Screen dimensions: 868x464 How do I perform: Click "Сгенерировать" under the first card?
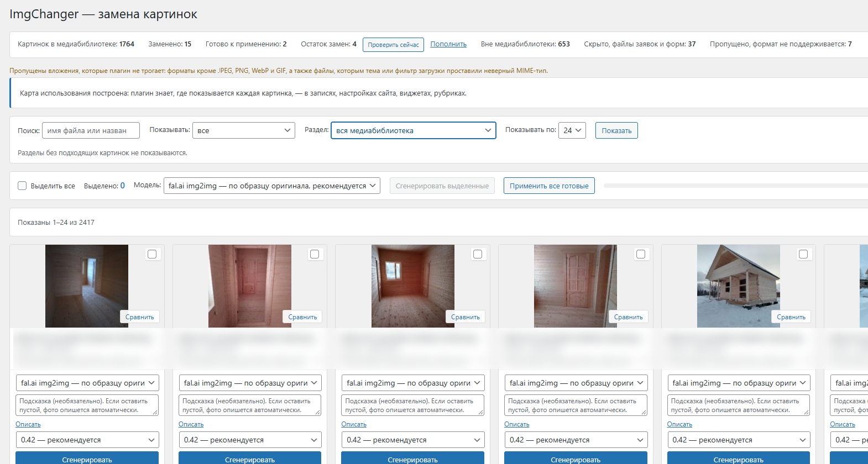pyautogui.click(x=87, y=458)
